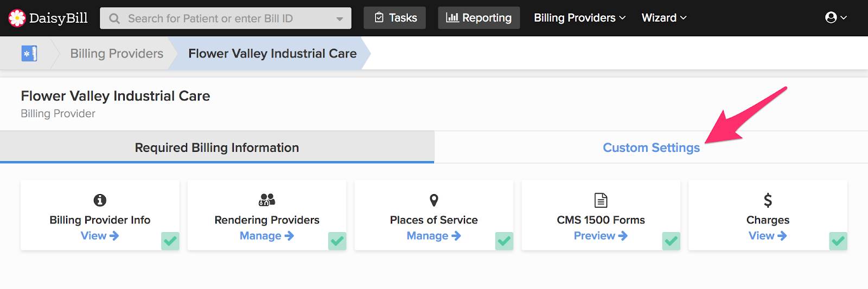Click the Places of Service pin icon
Image resolution: width=868 pixels, height=289 pixels.
pos(434,200)
